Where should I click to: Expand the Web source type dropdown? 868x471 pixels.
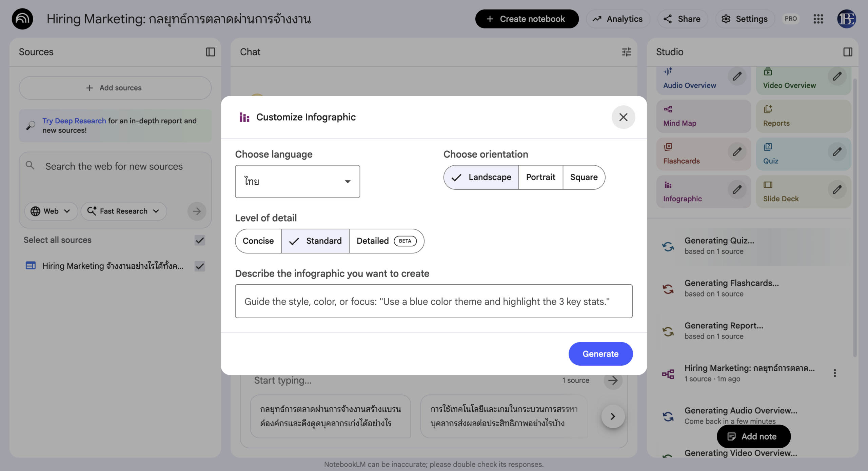51,211
